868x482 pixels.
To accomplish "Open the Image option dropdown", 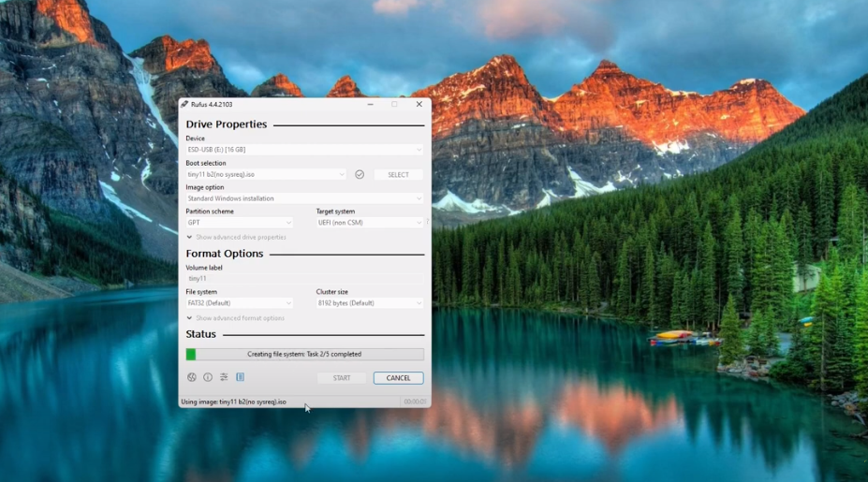I will (304, 198).
